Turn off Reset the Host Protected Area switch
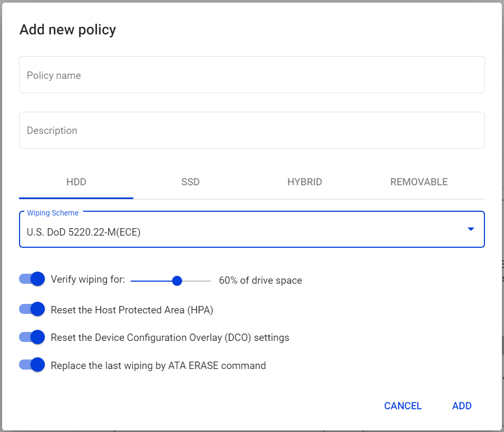Screen dimensions: 504x432 [x=32, y=309]
